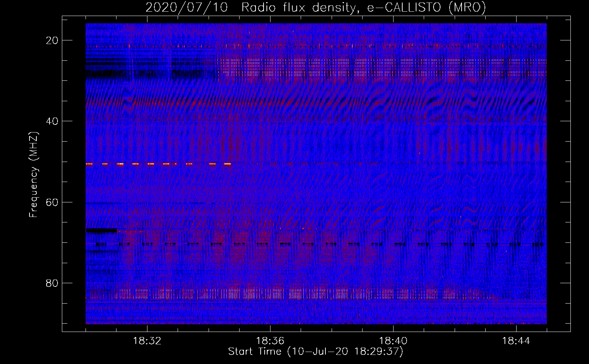Image resolution: width=589 pixels, height=364 pixels.
Task: Click the 'Start Time (10-Jul-20 18:29:37)' axis label
Action: tap(316, 352)
